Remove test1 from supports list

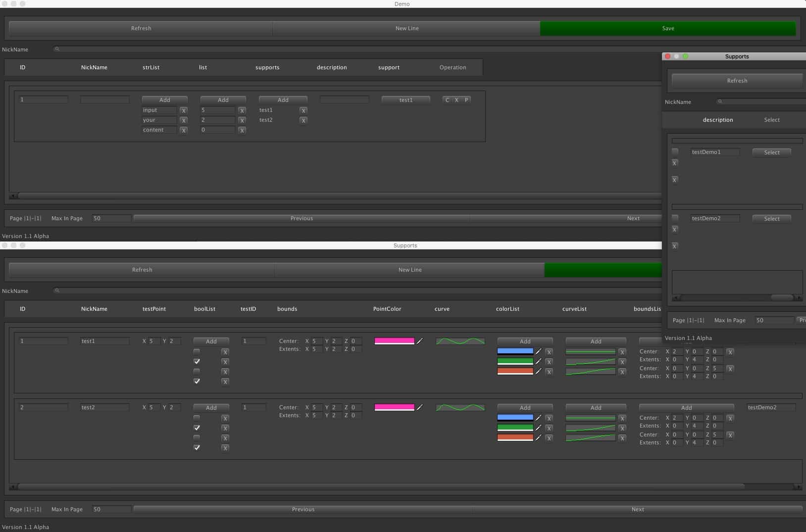point(303,110)
